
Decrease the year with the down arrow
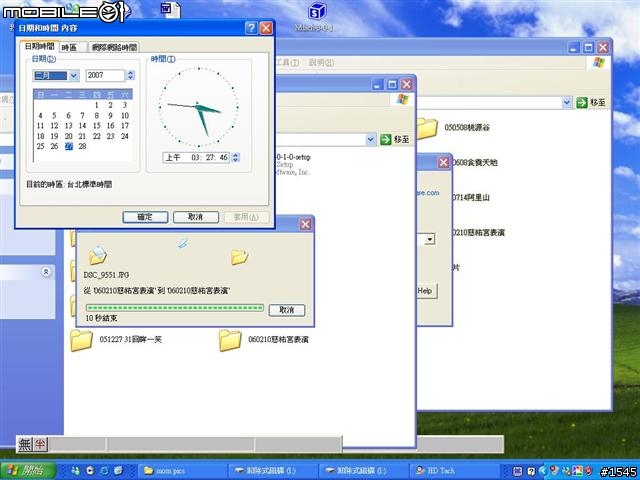(x=131, y=78)
